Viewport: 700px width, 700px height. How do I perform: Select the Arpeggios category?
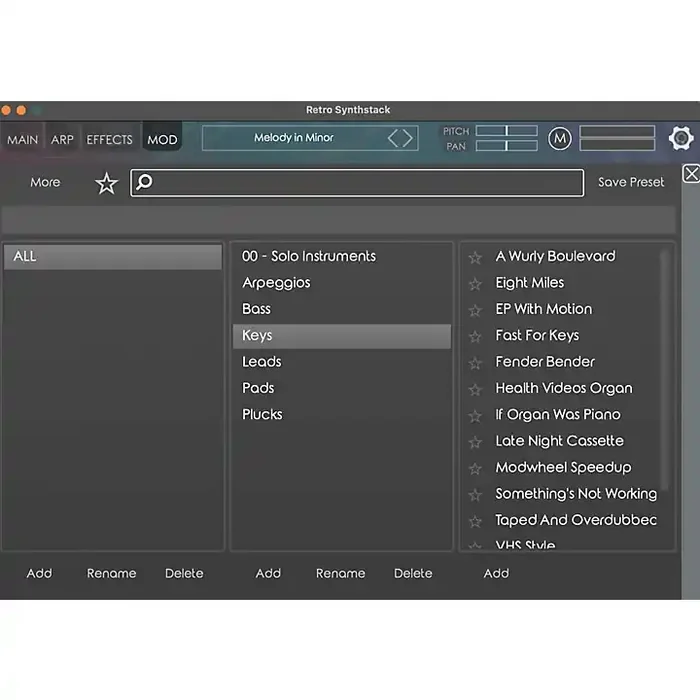(342, 283)
